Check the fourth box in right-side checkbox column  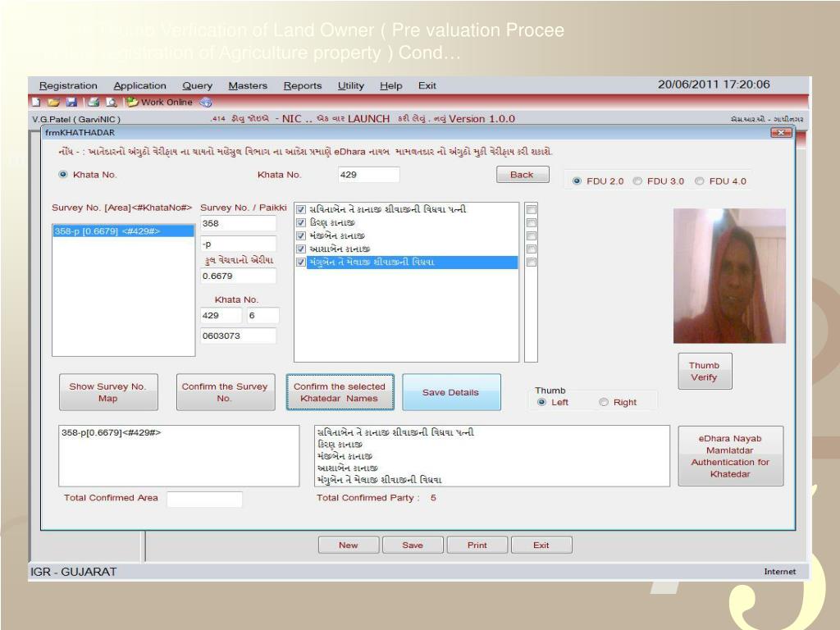pos(532,249)
